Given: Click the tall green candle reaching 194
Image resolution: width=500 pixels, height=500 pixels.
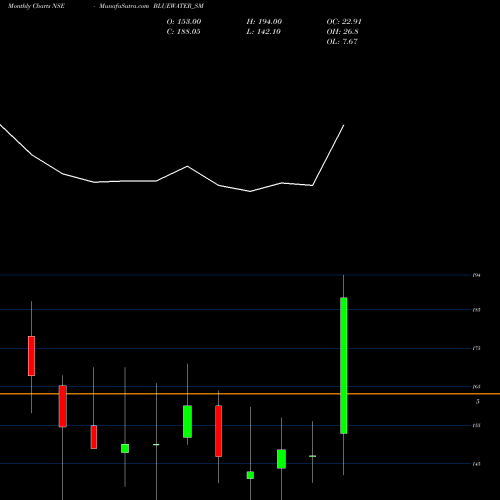Looking at the screenshot, I should [x=344, y=365].
